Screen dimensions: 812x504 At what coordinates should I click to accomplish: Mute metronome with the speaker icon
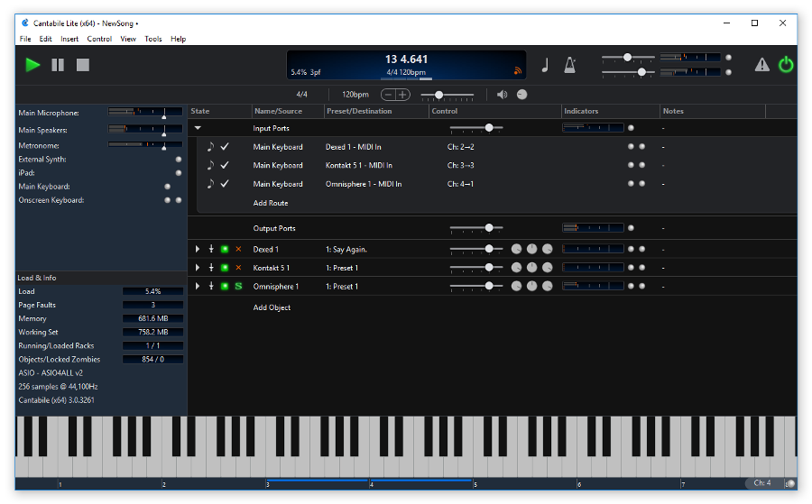[502, 94]
